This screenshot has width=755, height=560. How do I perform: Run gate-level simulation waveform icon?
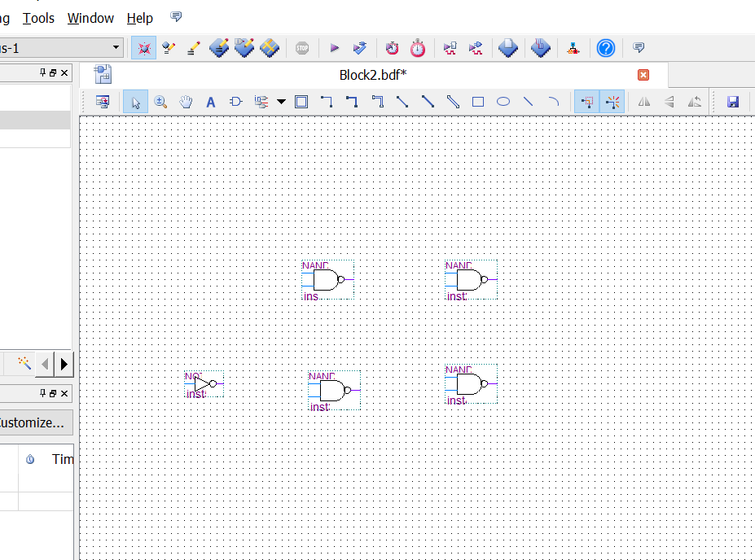476,48
